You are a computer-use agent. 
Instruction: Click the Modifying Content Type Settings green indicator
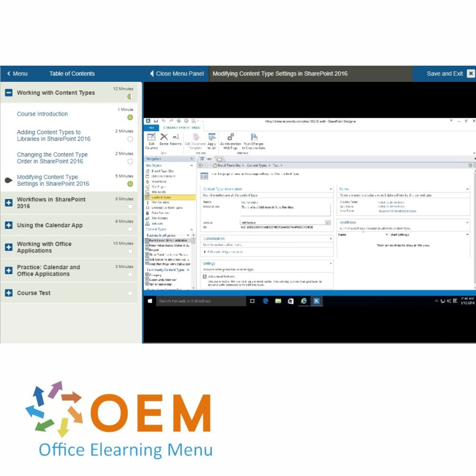(x=130, y=184)
